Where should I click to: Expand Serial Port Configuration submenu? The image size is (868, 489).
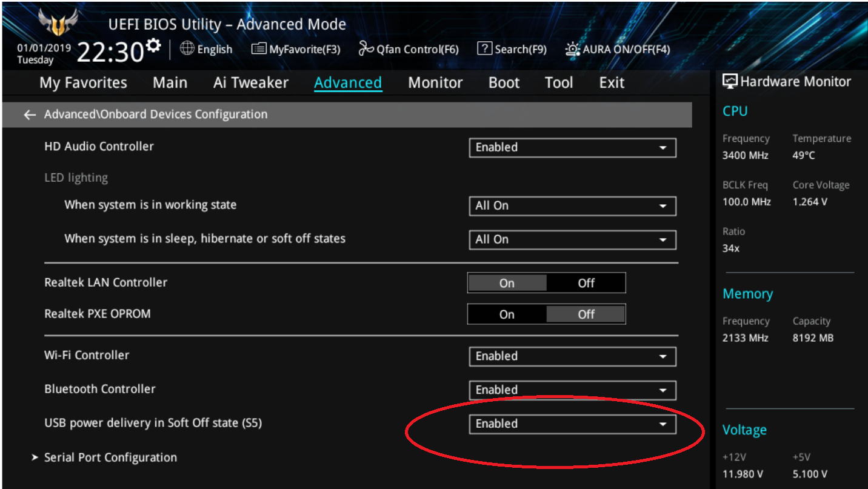click(110, 457)
